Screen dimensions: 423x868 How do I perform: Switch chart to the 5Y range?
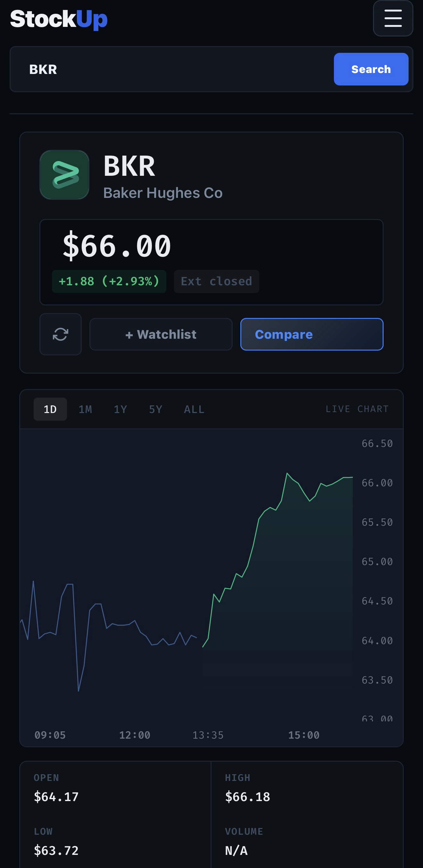point(156,409)
